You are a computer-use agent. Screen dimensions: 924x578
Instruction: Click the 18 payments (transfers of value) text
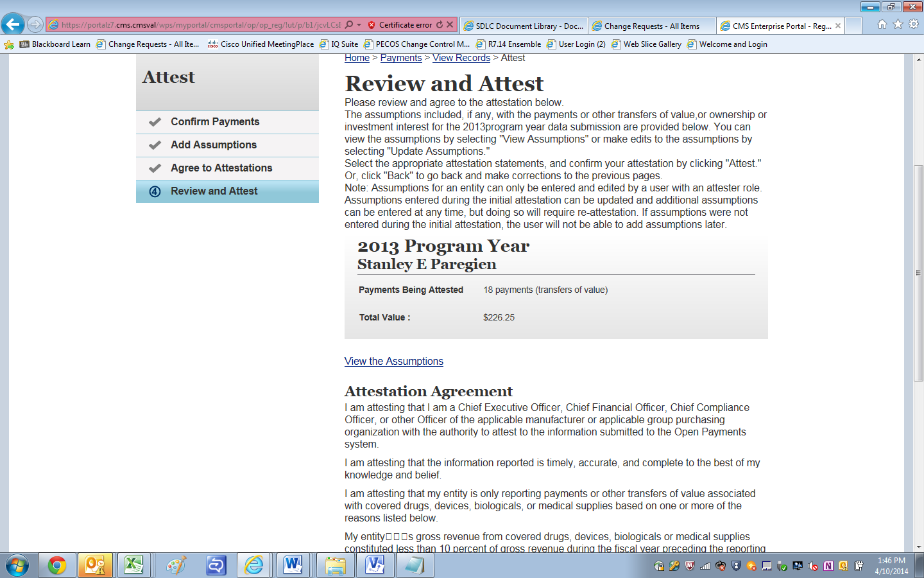coord(545,290)
